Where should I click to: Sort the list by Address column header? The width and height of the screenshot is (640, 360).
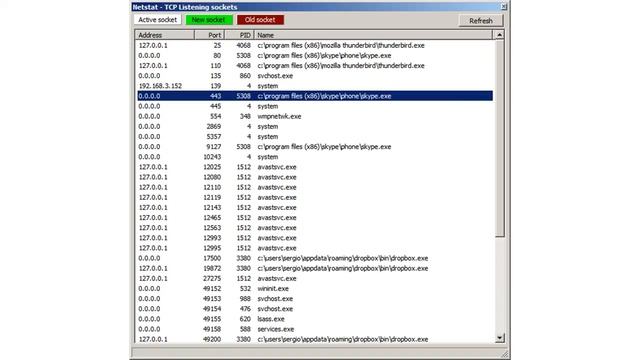pyautogui.click(x=165, y=35)
